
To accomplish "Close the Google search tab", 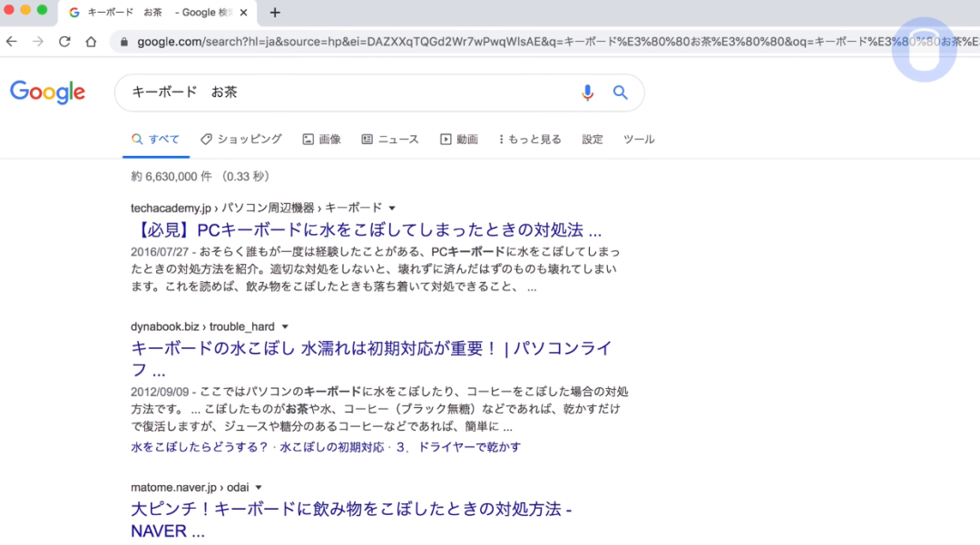I will click(x=244, y=13).
